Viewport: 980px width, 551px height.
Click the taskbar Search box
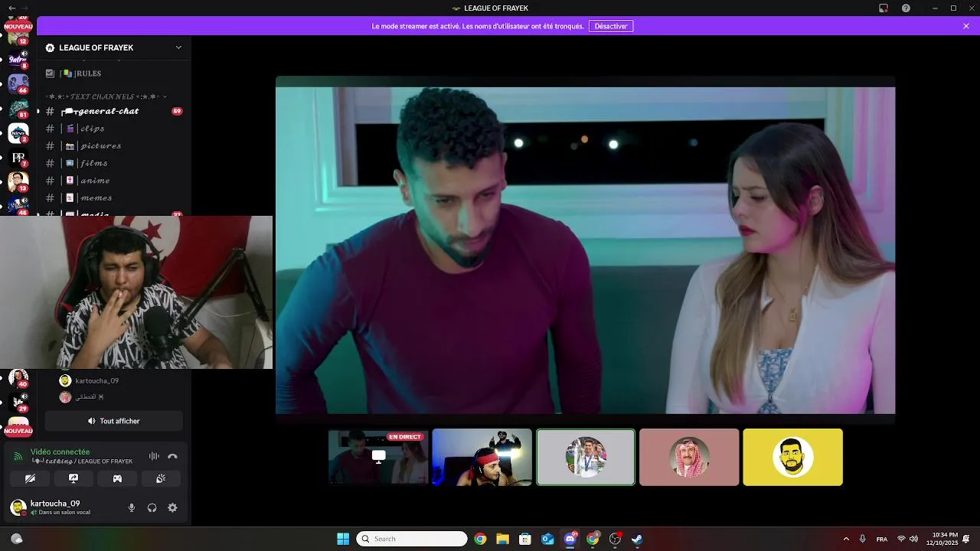coord(412,539)
